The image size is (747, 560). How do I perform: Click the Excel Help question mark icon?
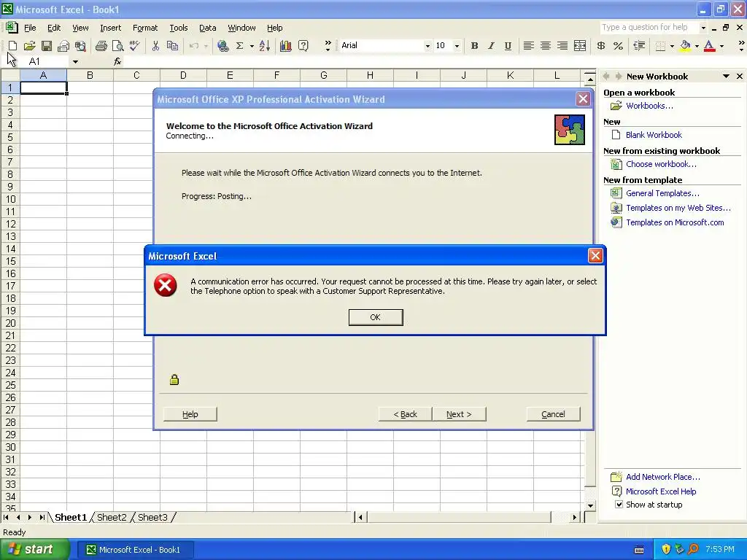303,46
